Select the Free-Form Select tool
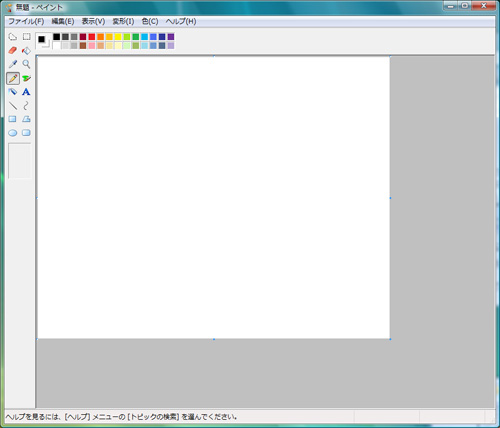500x428 pixels. 13,37
